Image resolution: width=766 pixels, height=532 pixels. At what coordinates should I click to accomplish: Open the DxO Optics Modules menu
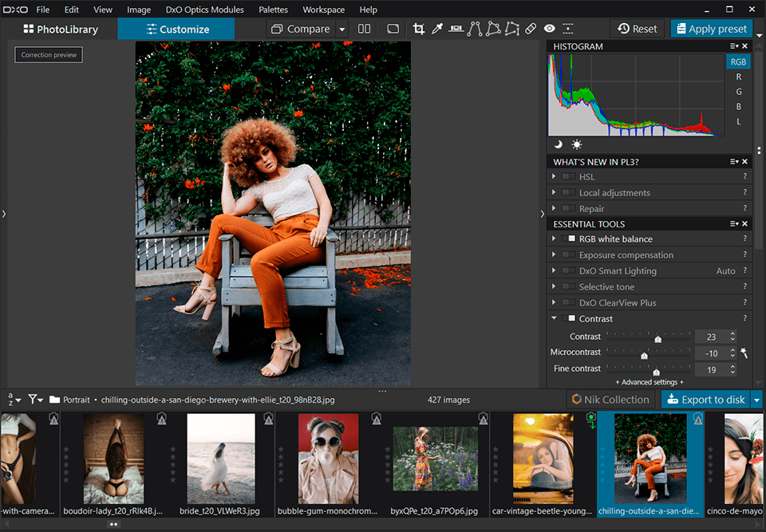coord(204,10)
